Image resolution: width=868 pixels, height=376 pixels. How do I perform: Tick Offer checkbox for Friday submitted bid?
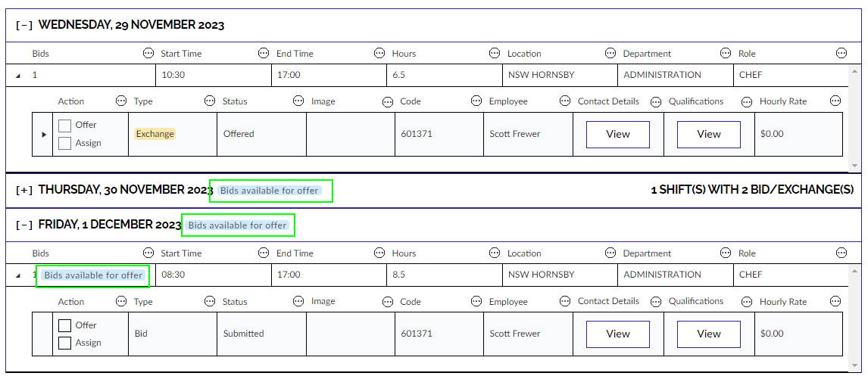coord(65,326)
